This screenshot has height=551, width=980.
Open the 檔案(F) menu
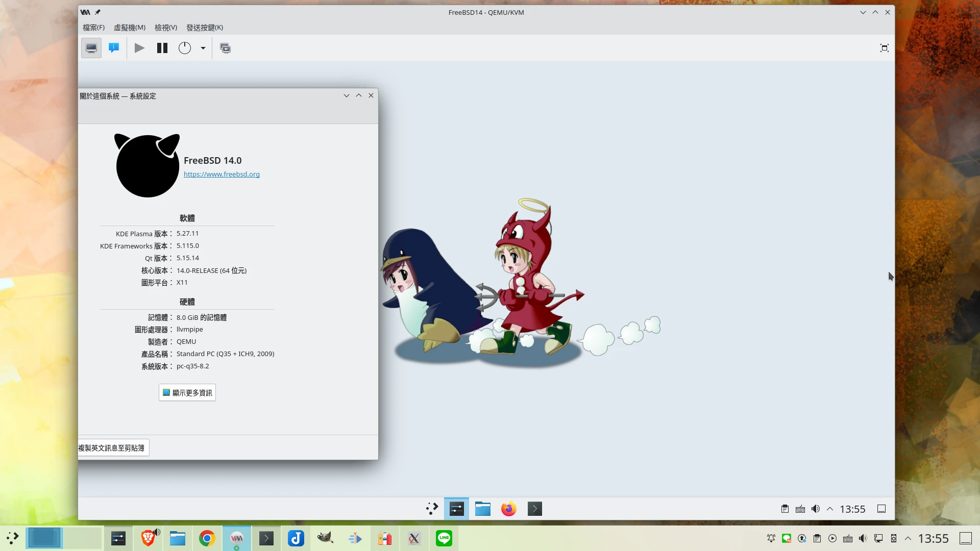[x=94, y=28]
